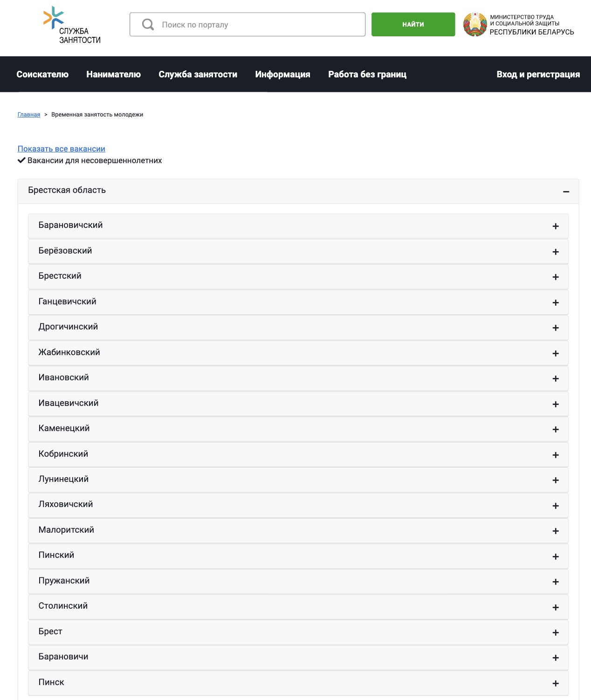This screenshot has height=700, width=591.
Task: Follow the Показать все вакансии link
Action: (62, 149)
